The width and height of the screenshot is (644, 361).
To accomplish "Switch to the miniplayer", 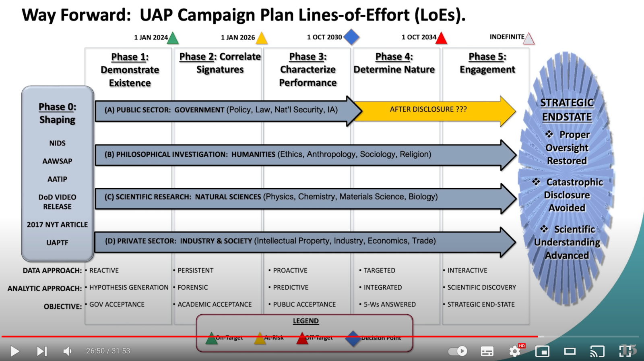I will (542, 351).
